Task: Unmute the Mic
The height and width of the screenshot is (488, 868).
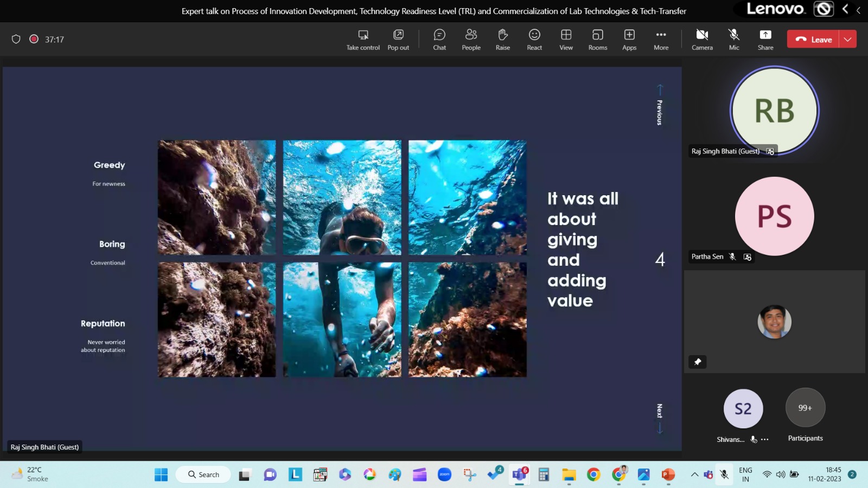Action: click(x=733, y=40)
